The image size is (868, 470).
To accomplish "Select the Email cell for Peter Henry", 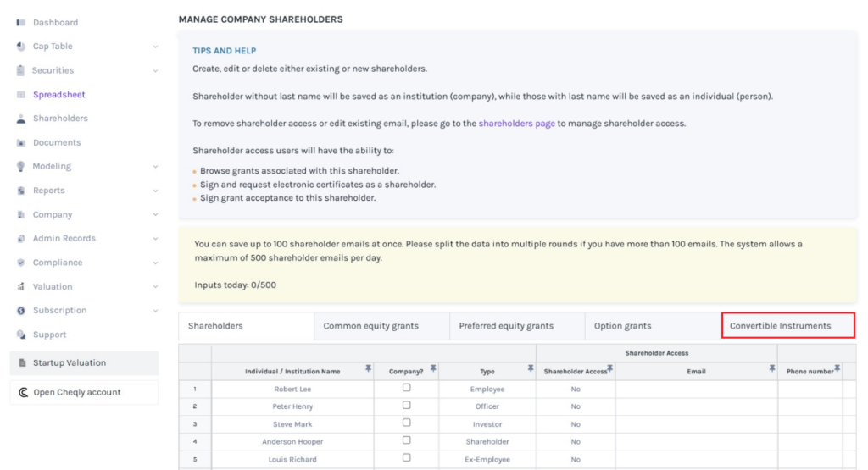I will point(696,406).
